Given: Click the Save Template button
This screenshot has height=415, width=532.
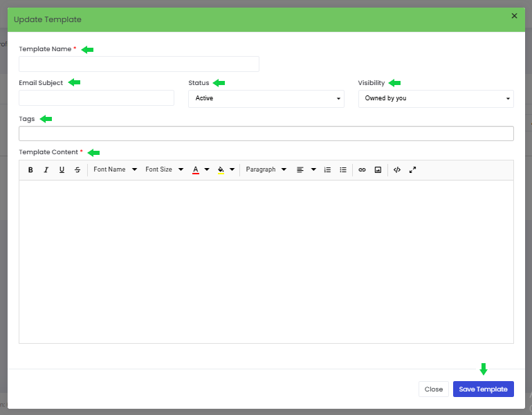Looking at the screenshot, I should coord(483,389).
